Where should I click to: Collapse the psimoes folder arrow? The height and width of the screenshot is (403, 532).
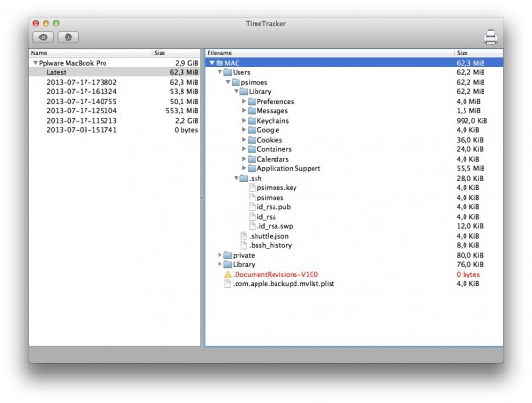228,82
